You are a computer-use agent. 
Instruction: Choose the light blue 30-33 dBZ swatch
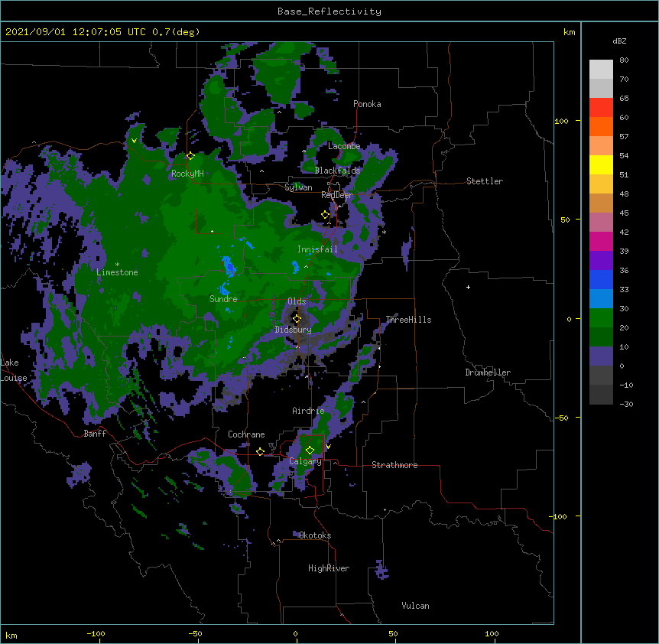tap(601, 298)
